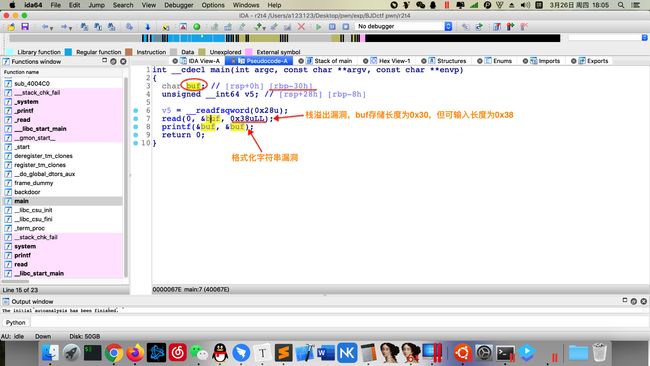
Task: Select the _term_proc function
Action: click(x=63, y=228)
